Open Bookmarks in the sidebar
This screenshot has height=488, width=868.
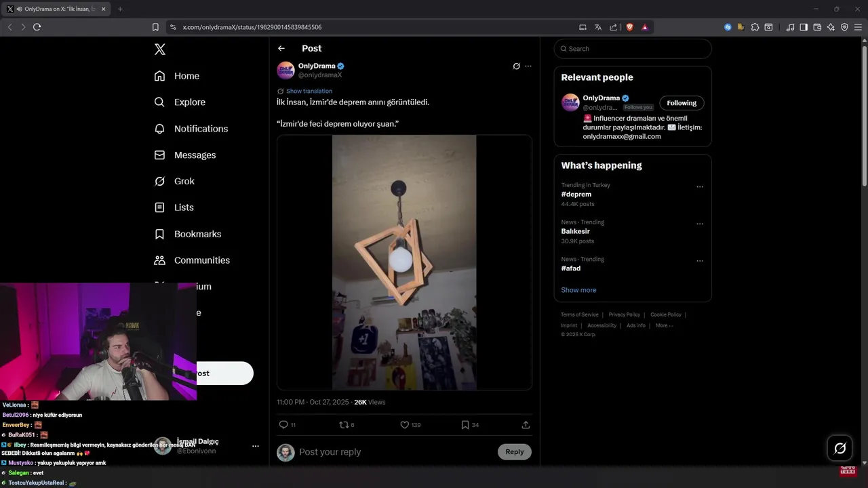[188, 234]
